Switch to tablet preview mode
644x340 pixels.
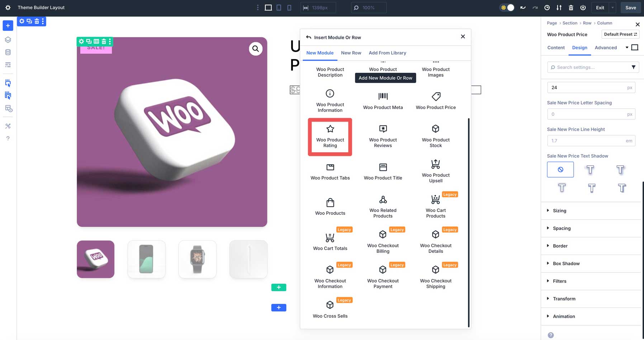click(279, 7)
